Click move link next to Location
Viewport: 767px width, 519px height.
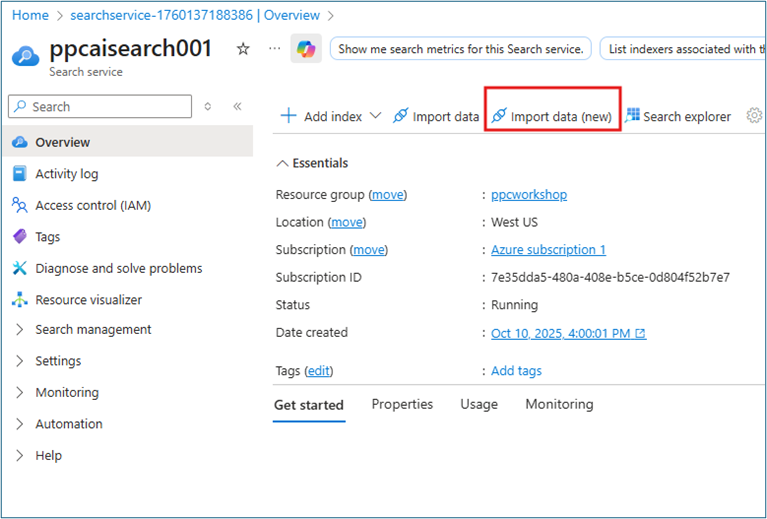coord(347,222)
